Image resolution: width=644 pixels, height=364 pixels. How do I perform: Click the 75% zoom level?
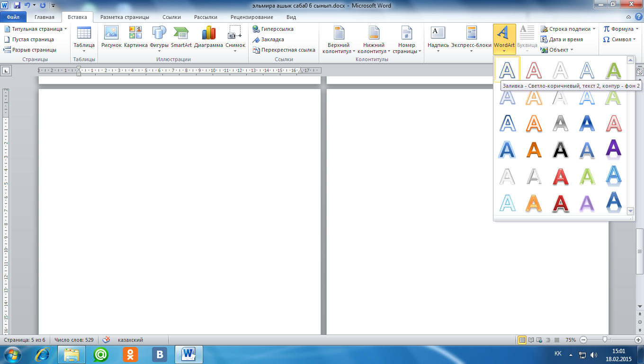pos(571,340)
